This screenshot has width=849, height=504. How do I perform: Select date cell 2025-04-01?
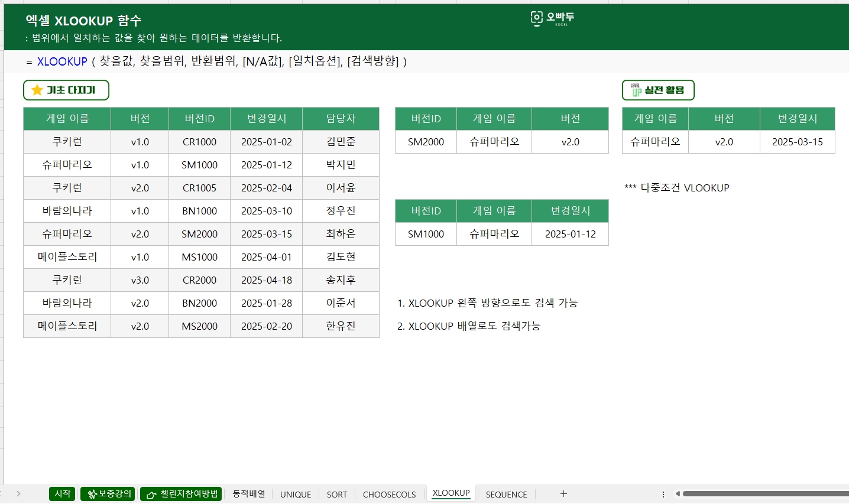266,257
